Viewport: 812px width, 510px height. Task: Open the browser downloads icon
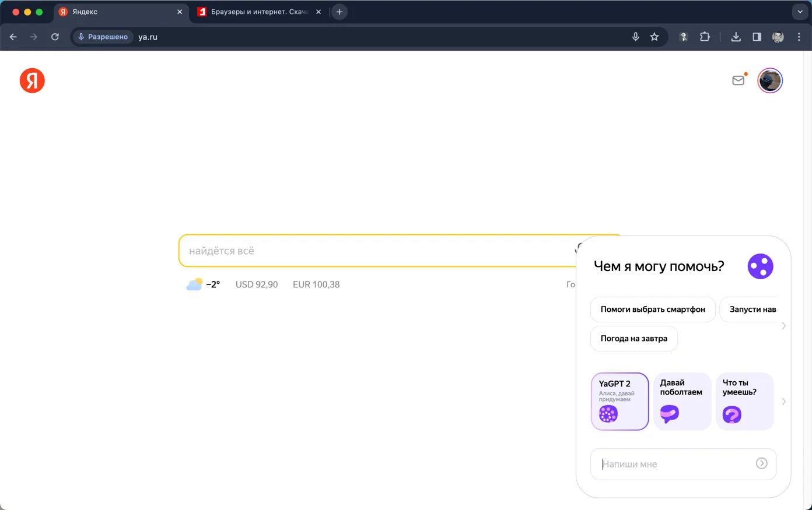tap(736, 37)
